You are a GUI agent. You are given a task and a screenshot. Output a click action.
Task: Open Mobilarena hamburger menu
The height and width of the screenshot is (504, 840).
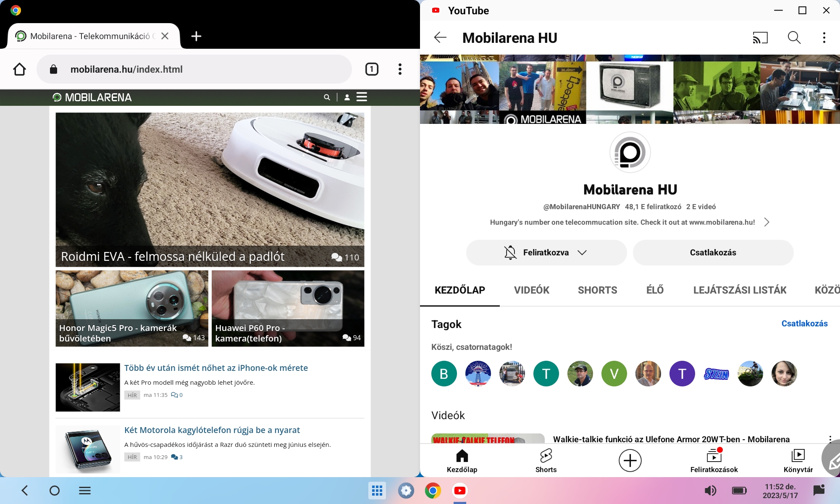[362, 97]
